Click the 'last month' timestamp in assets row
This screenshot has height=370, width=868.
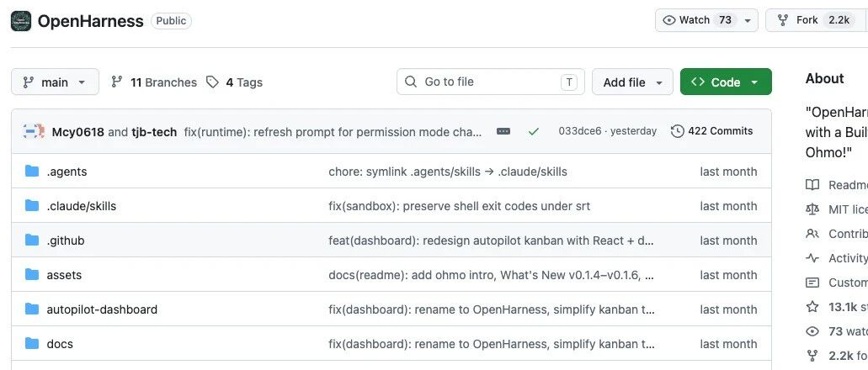click(x=728, y=275)
